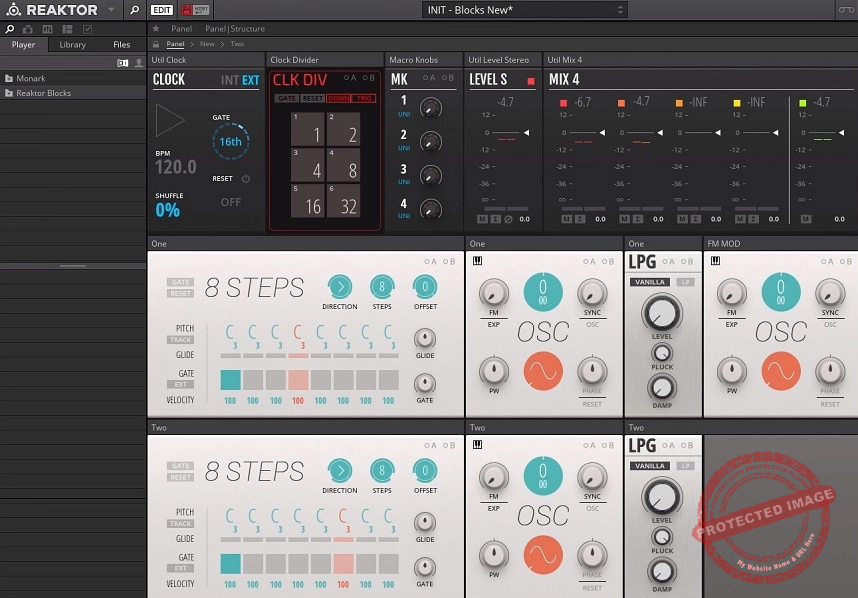Click pad 16 in the Clock Divider
858x598 pixels.
(308, 200)
